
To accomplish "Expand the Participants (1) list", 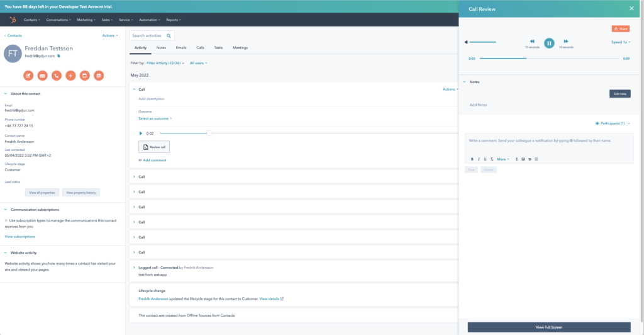I will click(613, 123).
